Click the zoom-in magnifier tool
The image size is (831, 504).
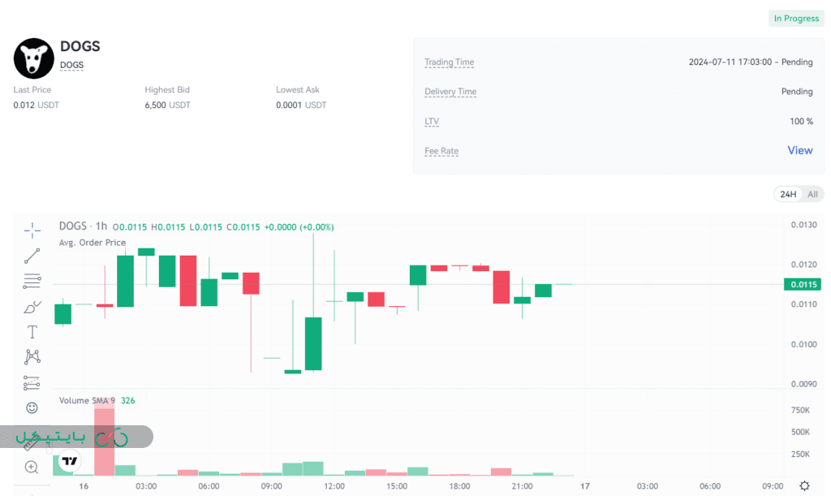tap(32, 467)
